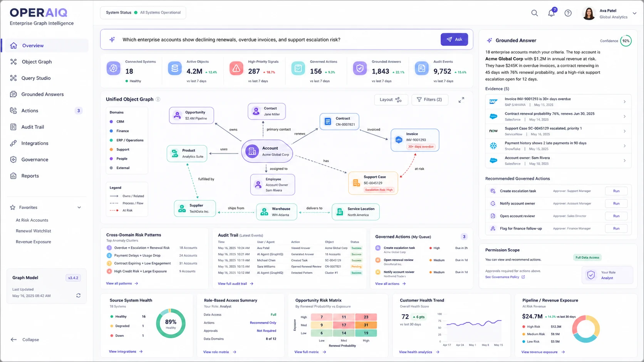
Task: Select the Support Case SC-0045129 node
Action: [373, 183]
